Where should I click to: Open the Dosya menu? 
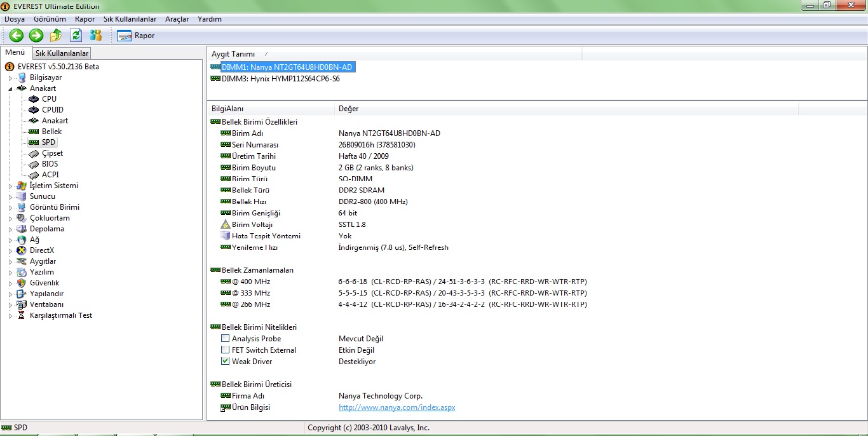(x=15, y=19)
